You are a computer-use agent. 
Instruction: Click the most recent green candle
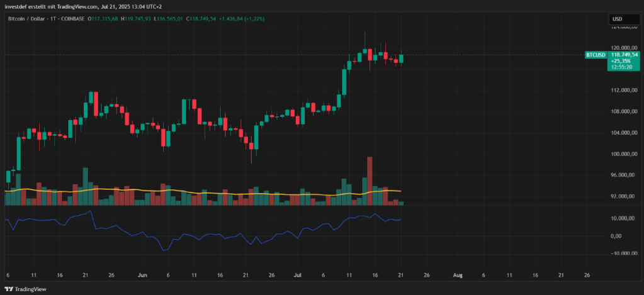402,58
